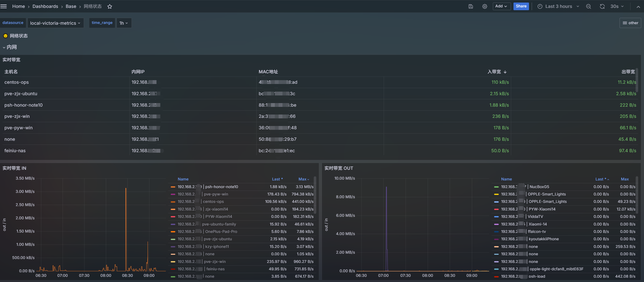The image size is (644, 282).
Task: Open the hamburger navigation menu
Action: click(4, 6)
